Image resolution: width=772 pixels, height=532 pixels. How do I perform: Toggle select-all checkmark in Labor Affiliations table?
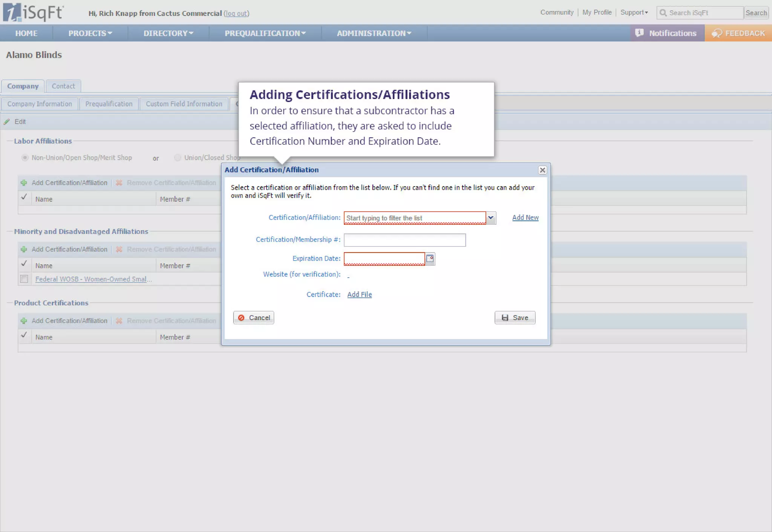click(24, 197)
